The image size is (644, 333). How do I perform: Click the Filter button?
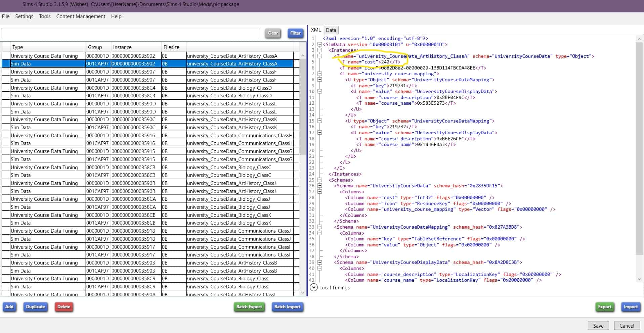coord(295,33)
